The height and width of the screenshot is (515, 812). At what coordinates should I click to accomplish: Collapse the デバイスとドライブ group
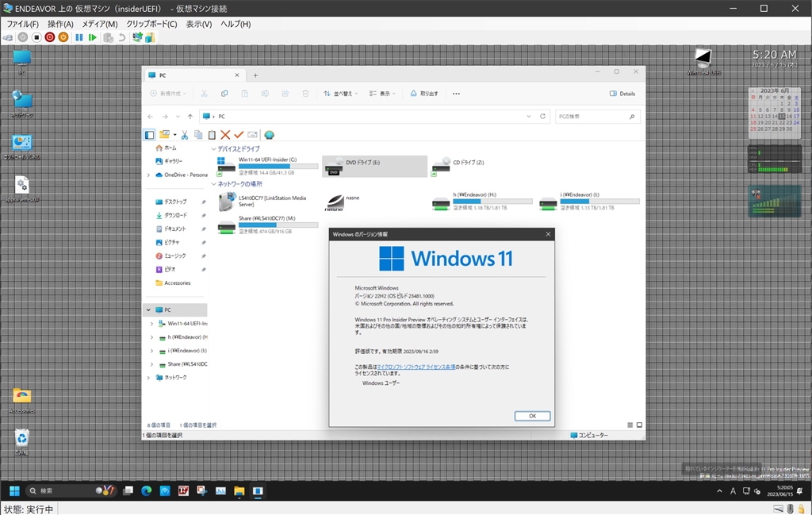click(x=214, y=149)
